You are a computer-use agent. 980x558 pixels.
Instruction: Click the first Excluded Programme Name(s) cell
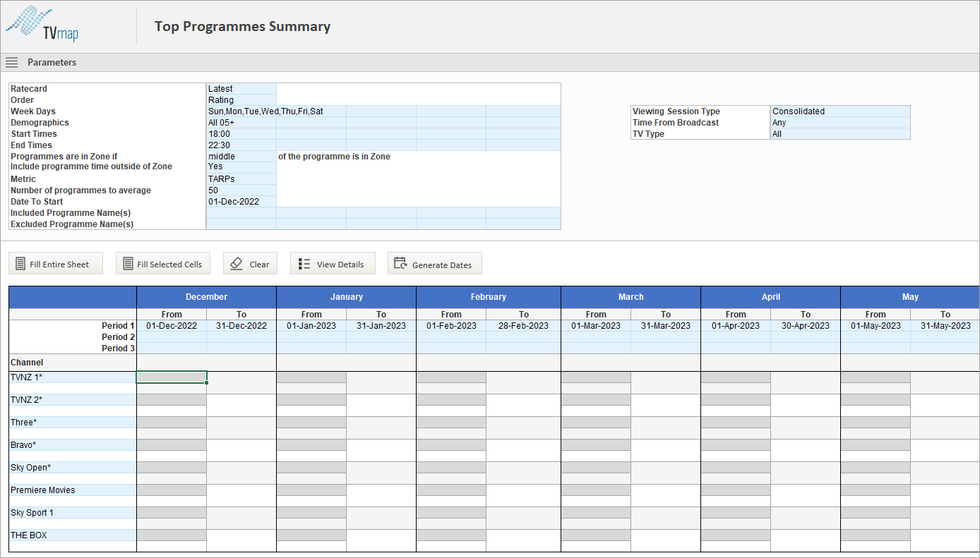point(241,224)
